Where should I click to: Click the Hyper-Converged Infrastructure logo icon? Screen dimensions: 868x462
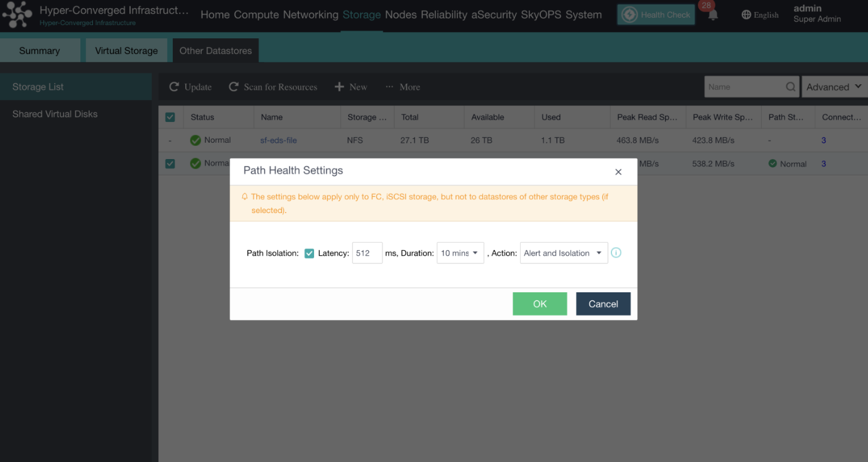tap(17, 15)
